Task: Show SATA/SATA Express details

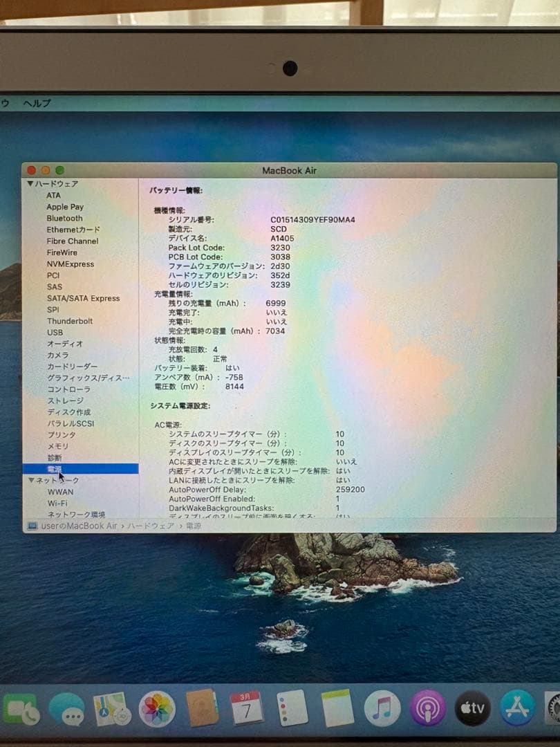Action: click(84, 298)
